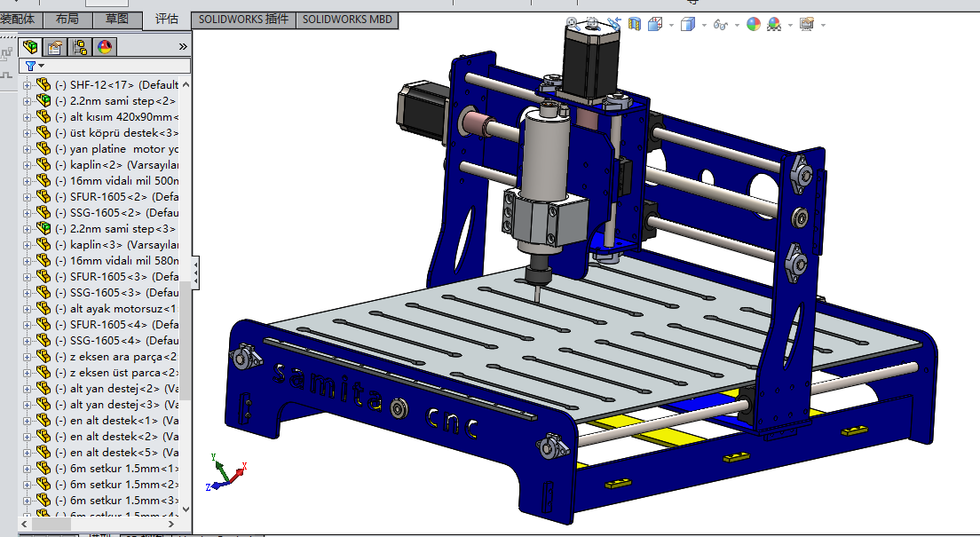Open the ConfigurationManager tab icon
Viewport: 980px width, 537px height.
[80, 47]
